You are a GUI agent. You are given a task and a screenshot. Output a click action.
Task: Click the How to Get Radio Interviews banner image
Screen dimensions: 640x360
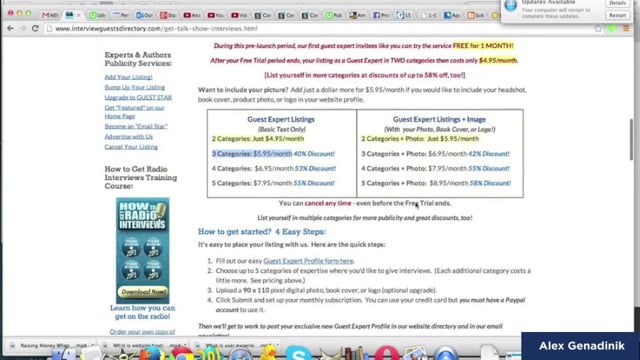click(142, 250)
